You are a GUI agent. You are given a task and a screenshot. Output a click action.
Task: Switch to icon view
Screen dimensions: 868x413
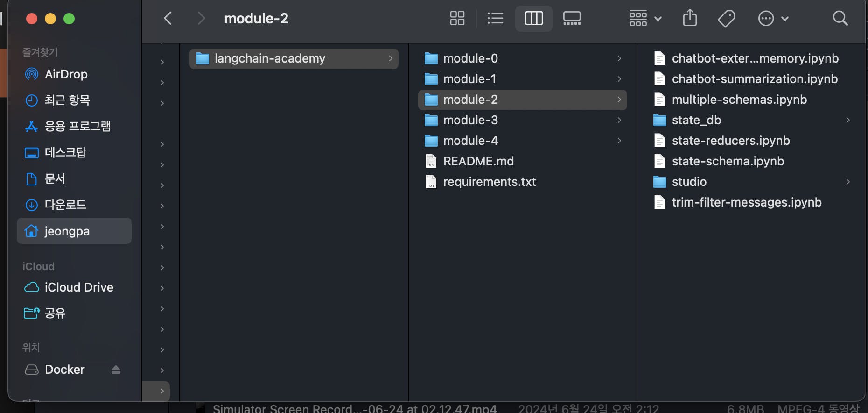(457, 19)
